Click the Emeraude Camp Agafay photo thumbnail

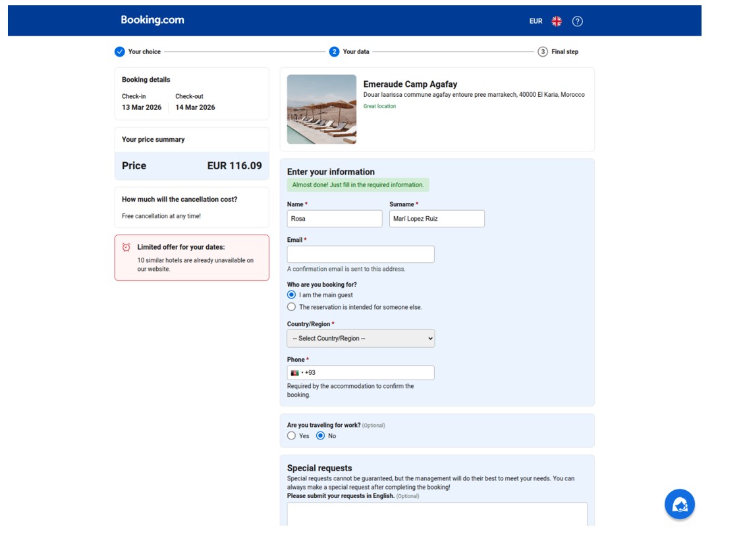coord(321,109)
